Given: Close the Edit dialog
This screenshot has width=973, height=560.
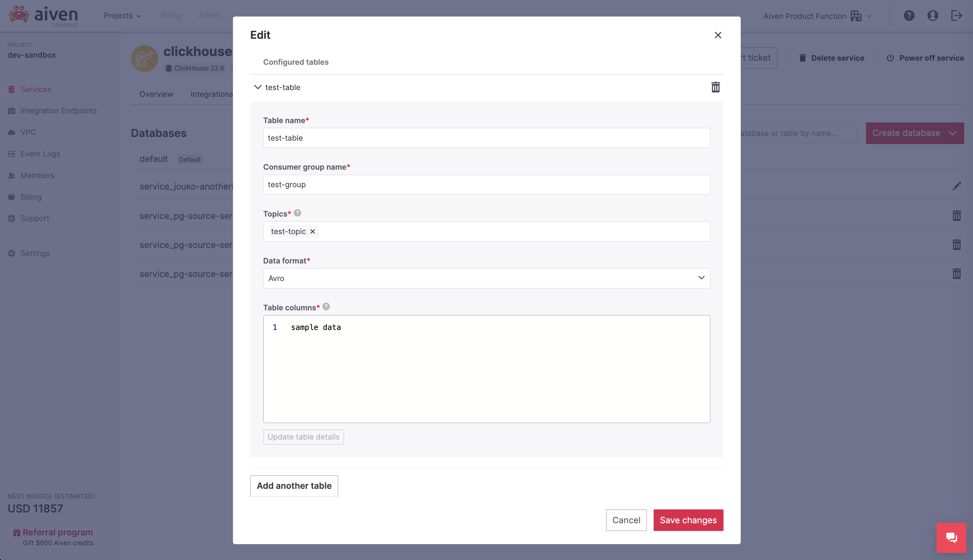Looking at the screenshot, I should point(718,35).
